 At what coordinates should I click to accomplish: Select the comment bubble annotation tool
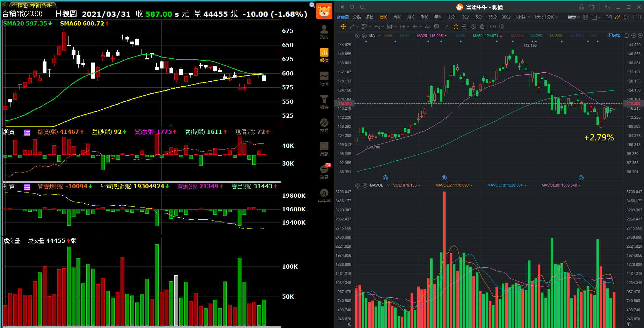pyautogui.click(x=436, y=27)
